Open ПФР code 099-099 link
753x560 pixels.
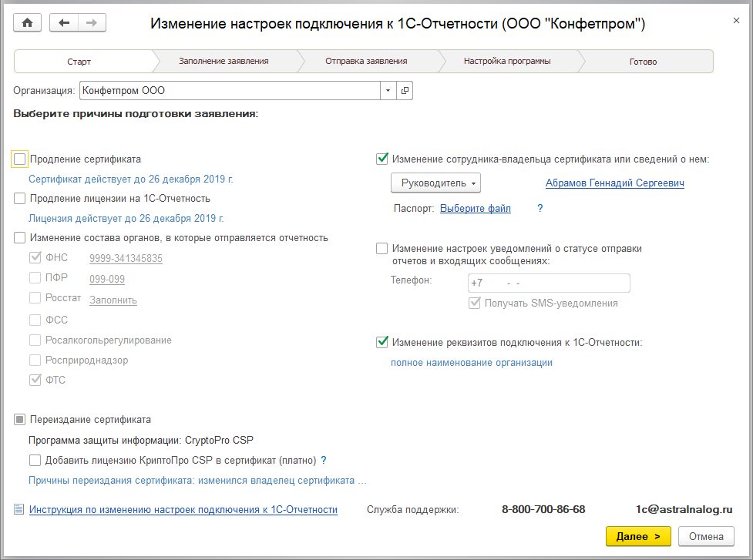pyautogui.click(x=107, y=279)
